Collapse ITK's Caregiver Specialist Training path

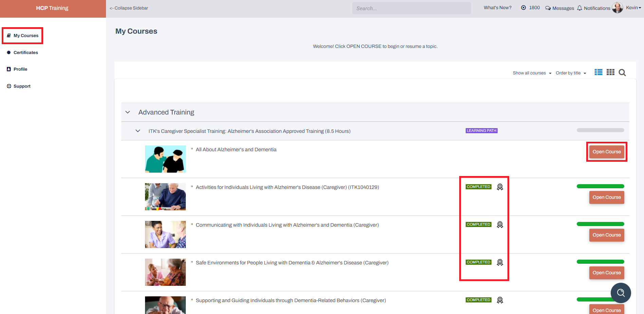click(138, 131)
